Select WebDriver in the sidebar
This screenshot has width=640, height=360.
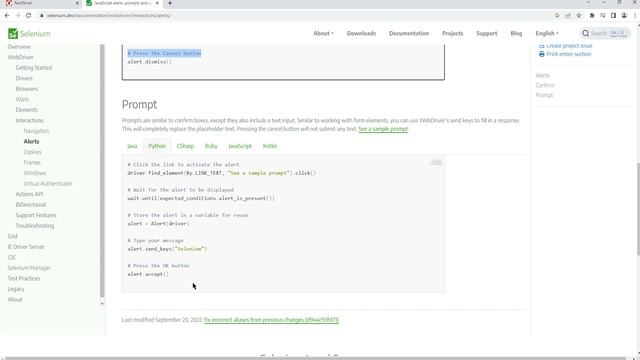(x=20, y=58)
